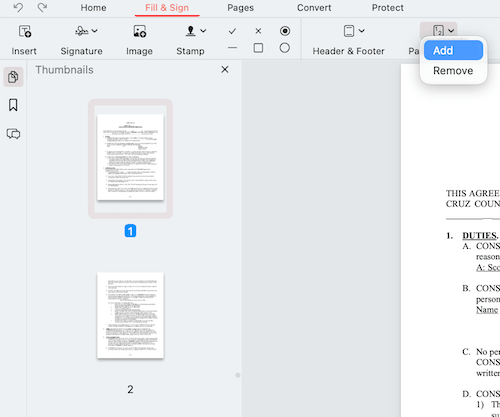This screenshot has width=500, height=417.
Task: Click the Undo arrow icon
Action: tap(18, 7)
